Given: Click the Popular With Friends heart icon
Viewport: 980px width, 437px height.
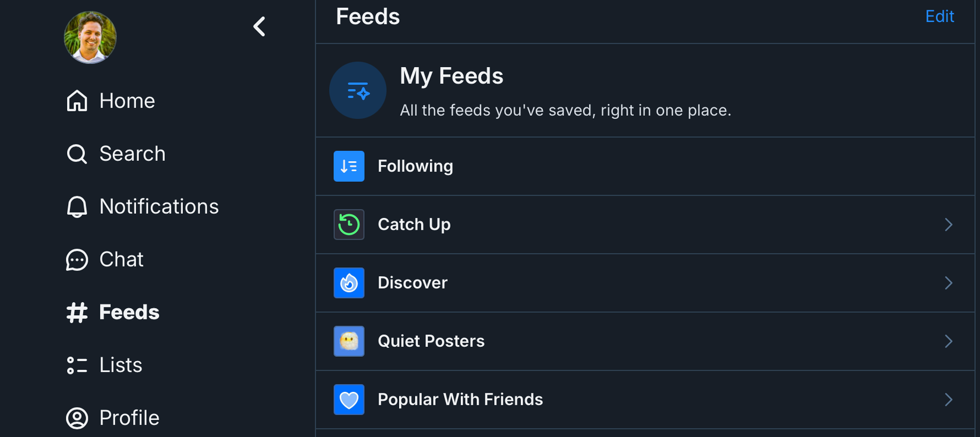Looking at the screenshot, I should pos(349,400).
